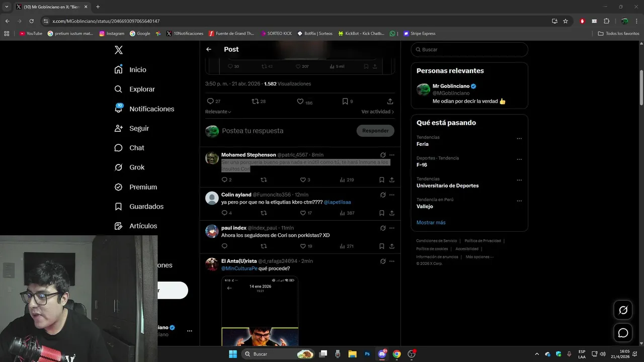Image resolution: width=644 pixels, height=362 pixels.
Task: Click Mostrar más link
Action: coord(431,223)
